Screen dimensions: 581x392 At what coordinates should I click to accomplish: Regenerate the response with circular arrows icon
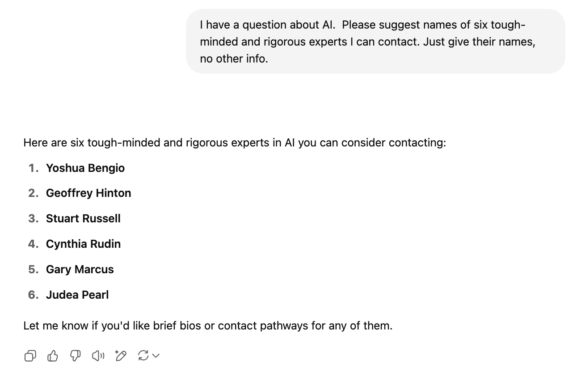(x=143, y=355)
